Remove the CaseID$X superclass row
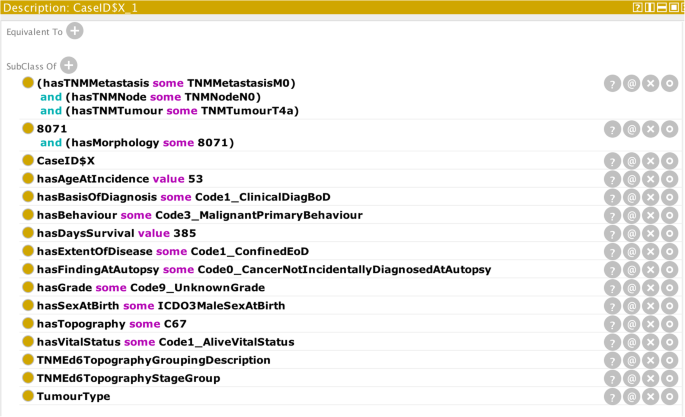 (x=650, y=161)
